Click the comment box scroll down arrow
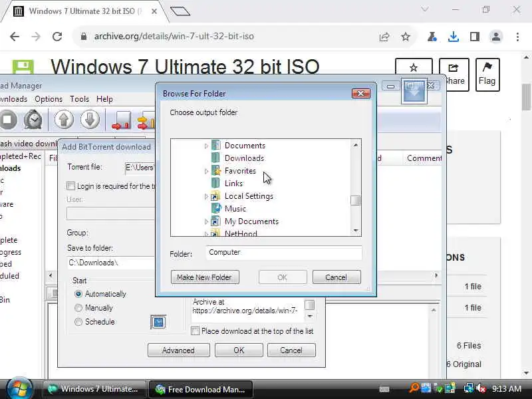The image size is (532, 399). pos(310,316)
